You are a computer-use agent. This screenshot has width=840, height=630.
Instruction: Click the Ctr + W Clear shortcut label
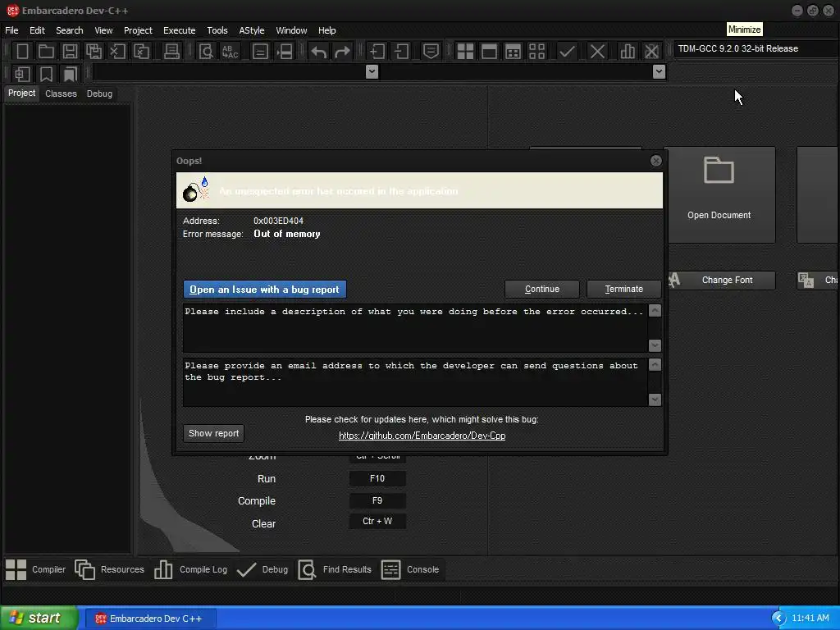tap(377, 521)
